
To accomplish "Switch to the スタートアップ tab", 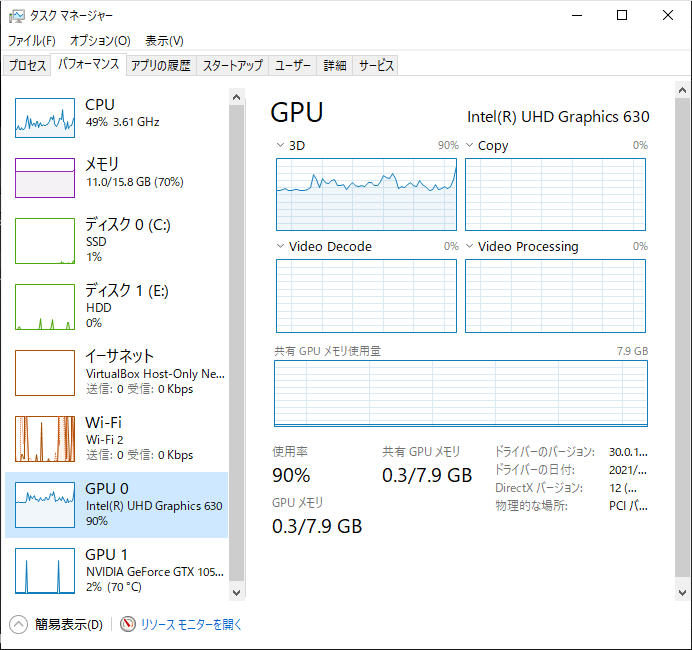I will coord(233,66).
